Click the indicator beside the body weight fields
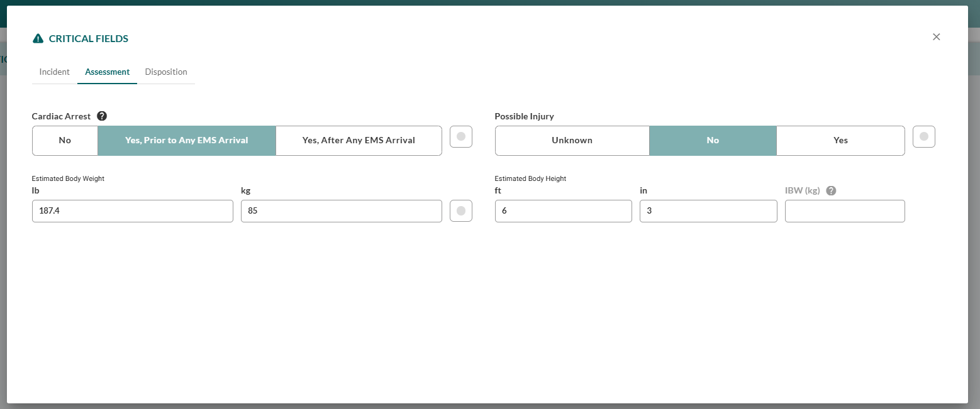 click(x=460, y=211)
